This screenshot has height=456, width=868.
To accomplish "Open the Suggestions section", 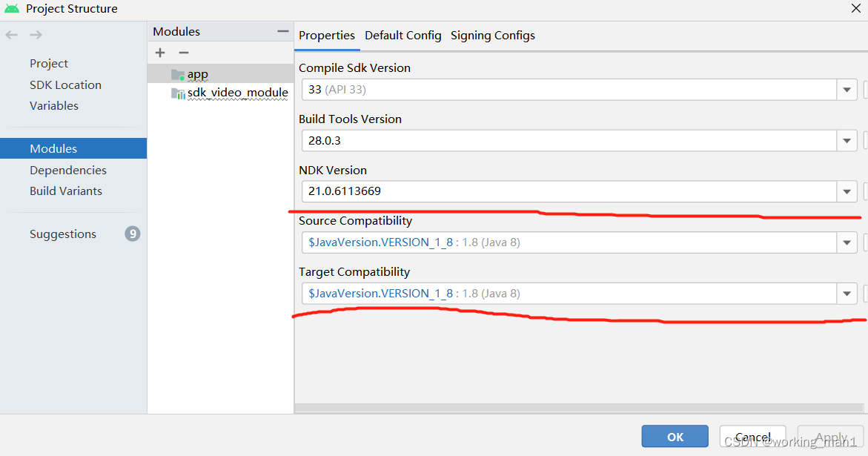I will (x=62, y=234).
